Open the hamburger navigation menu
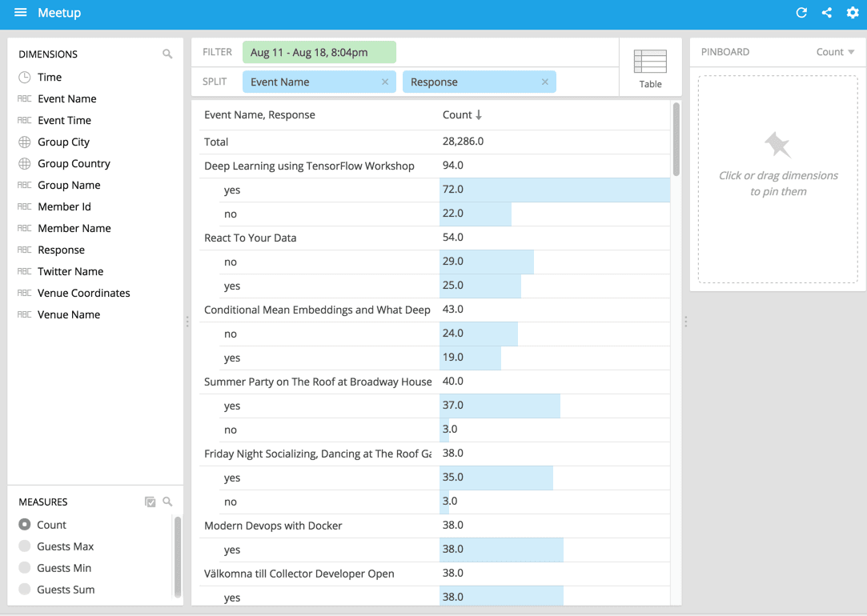 (21, 13)
